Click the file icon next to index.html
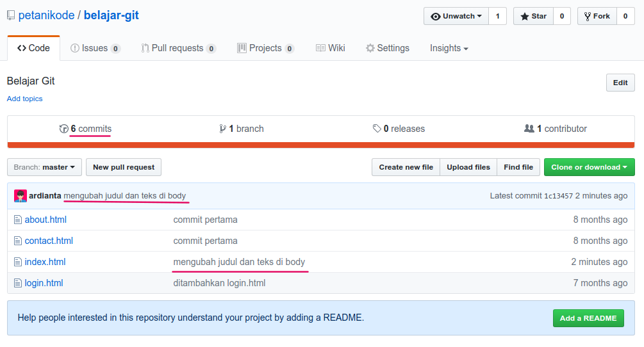The width and height of the screenshot is (644, 347). (x=18, y=262)
